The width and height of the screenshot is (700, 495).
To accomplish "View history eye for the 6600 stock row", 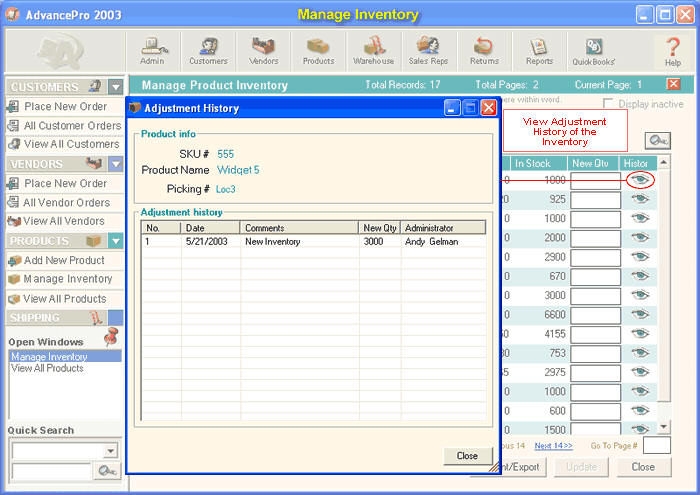I will (640, 314).
